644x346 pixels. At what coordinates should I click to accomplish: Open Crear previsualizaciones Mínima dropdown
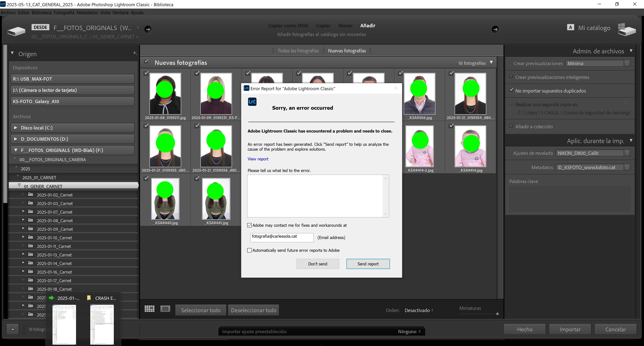click(598, 63)
